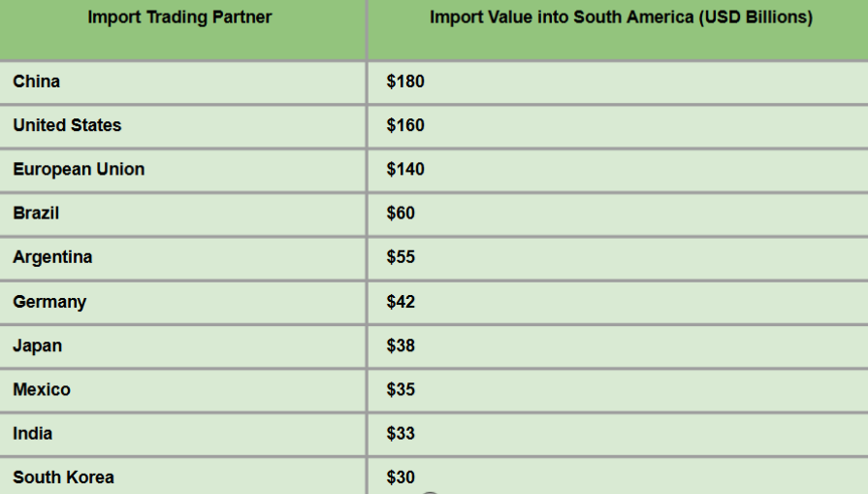
Task: Select the $140 value cell
Action: 405,169
